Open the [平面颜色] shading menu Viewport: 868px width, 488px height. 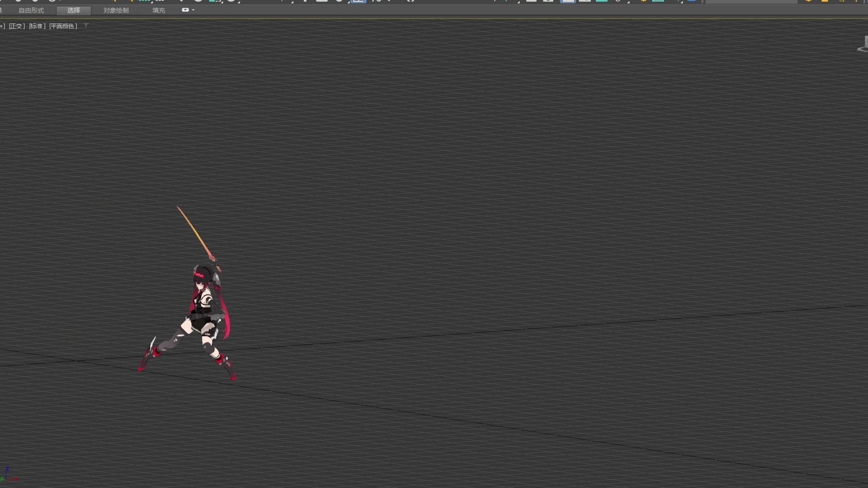(x=63, y=26)
